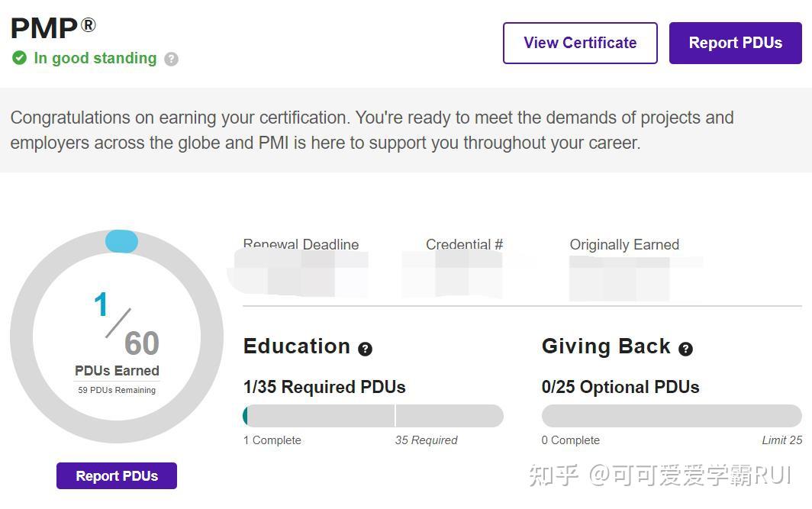
Task: Click the help icon beside Giving Back
Action: (685, 350)
